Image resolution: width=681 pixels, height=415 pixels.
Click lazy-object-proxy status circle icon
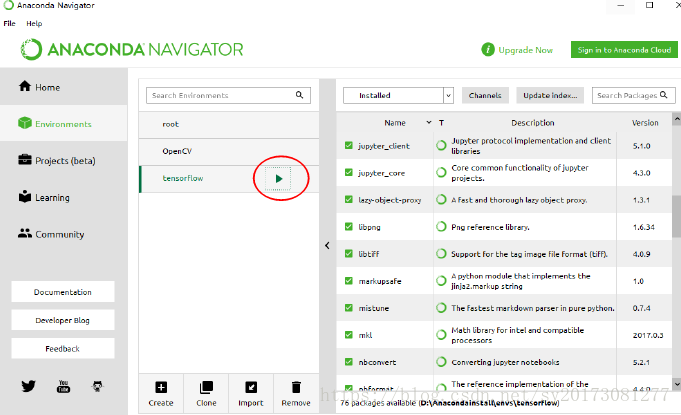[441, 200]
